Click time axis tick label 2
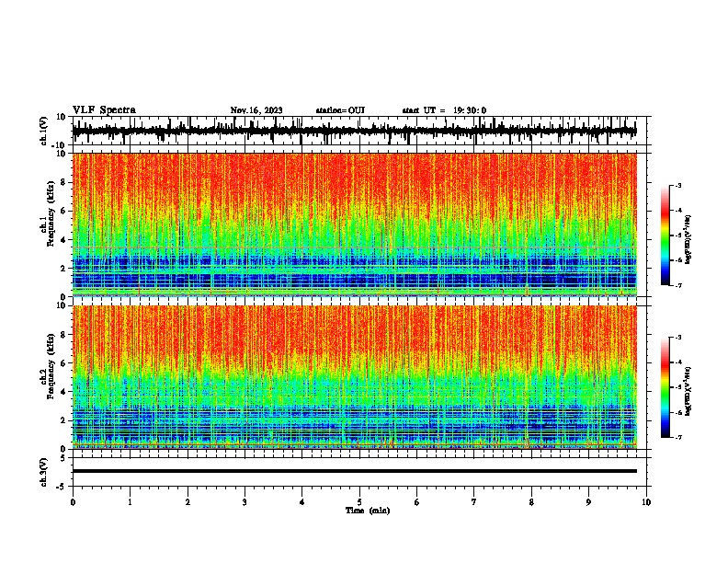This screenshot has width=728, height=563. click(188, 502)
